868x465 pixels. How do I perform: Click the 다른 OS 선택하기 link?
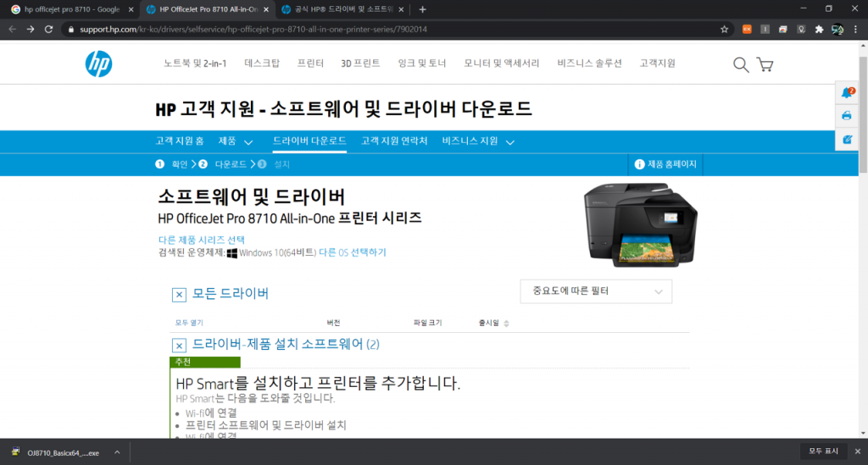coord(352,252)
